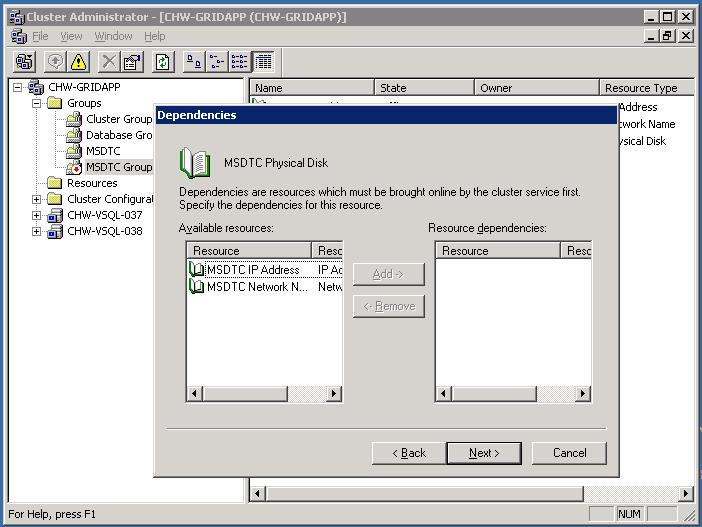Click the Refresh toolbar icon
This screenshot has height=527, width=702.
tap(163, 62)
